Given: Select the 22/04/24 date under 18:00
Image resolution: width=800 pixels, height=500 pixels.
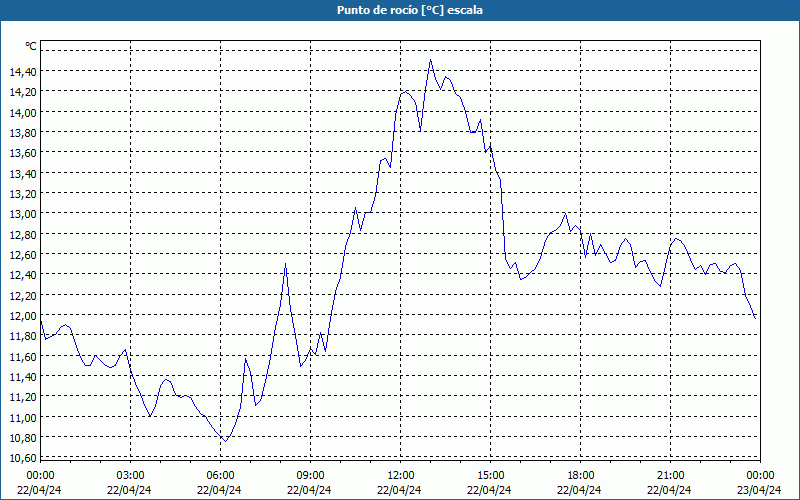Looking at the screenshot, I should click(579, 490).
